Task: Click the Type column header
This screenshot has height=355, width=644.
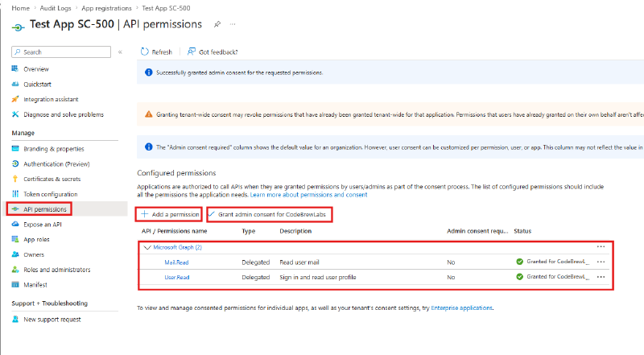Action: click(249, 231)
